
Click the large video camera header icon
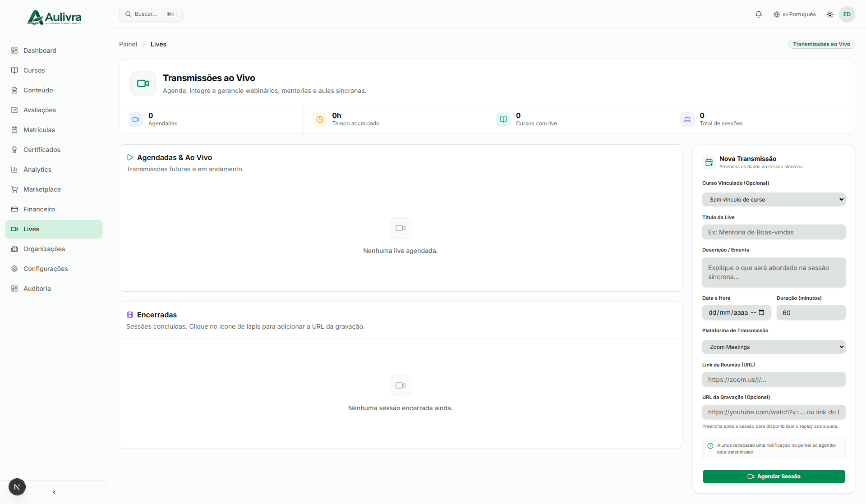(x=143, y=83)
